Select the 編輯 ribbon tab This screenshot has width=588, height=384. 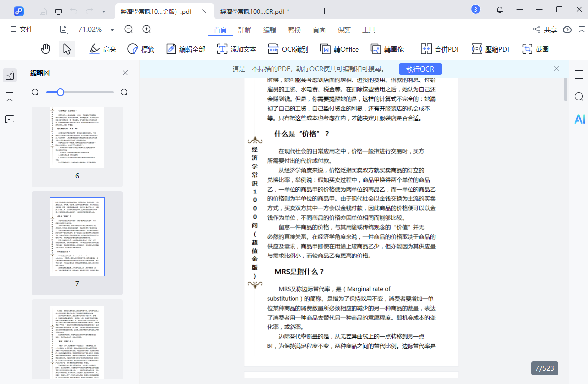[270, 30]
